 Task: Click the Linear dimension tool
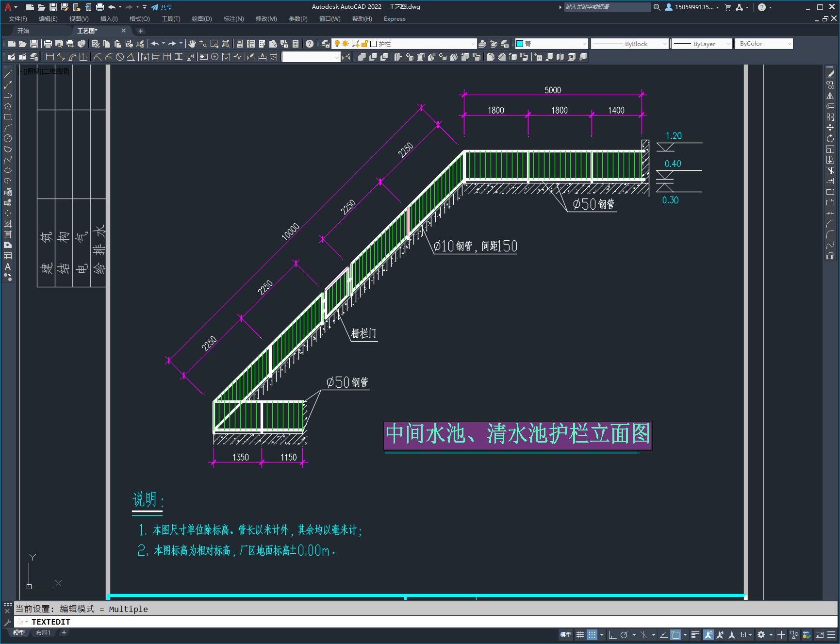[x=49, y=57]
